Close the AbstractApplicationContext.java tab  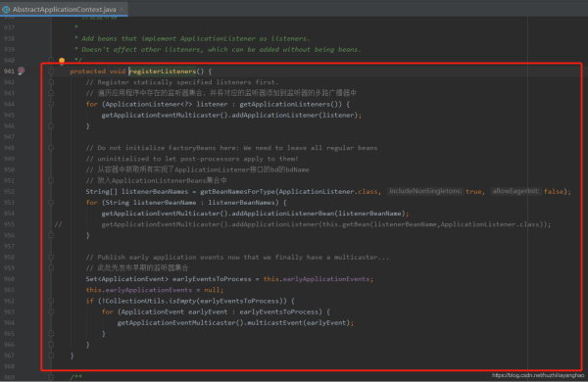[x=122, y=9]
